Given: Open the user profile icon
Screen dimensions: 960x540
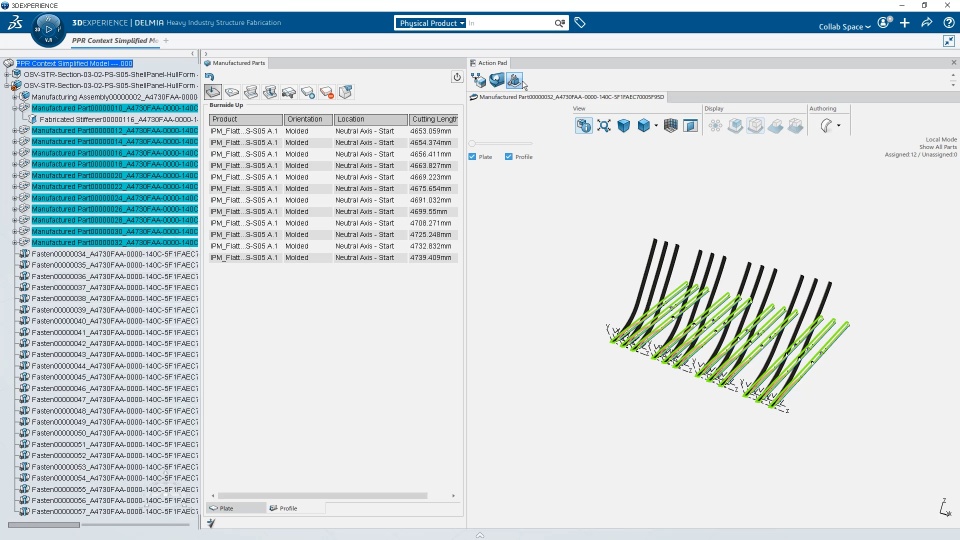Looking at the screenshot, I should [884, 23].
